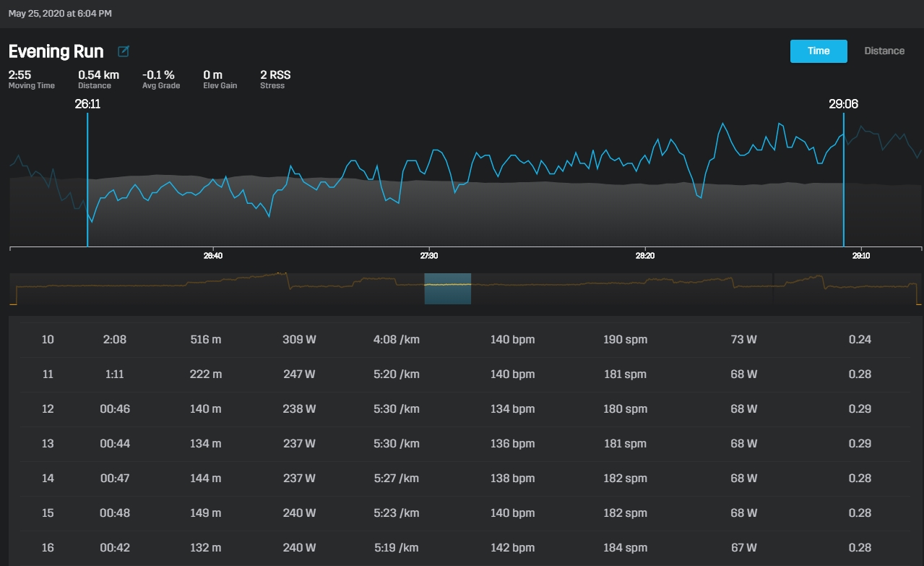Screen dimensions: 924x566
Task: Switch the chart axis to Distance
Action: click(x=884, y=51)
